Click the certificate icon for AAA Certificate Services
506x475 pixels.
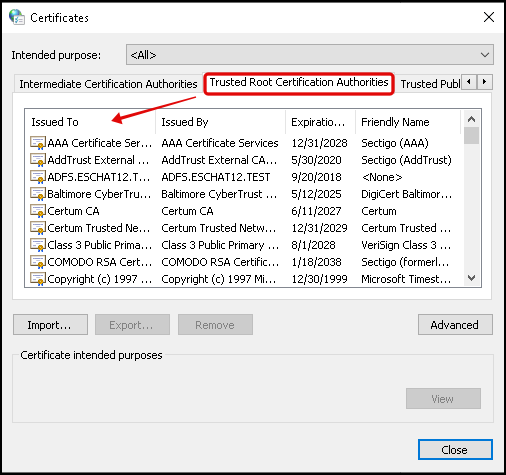[x=38, y=143]
